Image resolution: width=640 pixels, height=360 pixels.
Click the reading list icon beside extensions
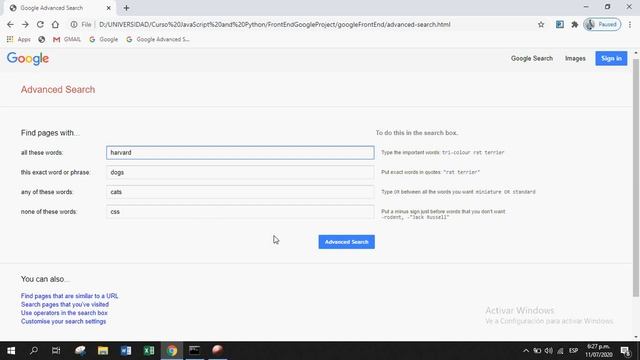560,24
